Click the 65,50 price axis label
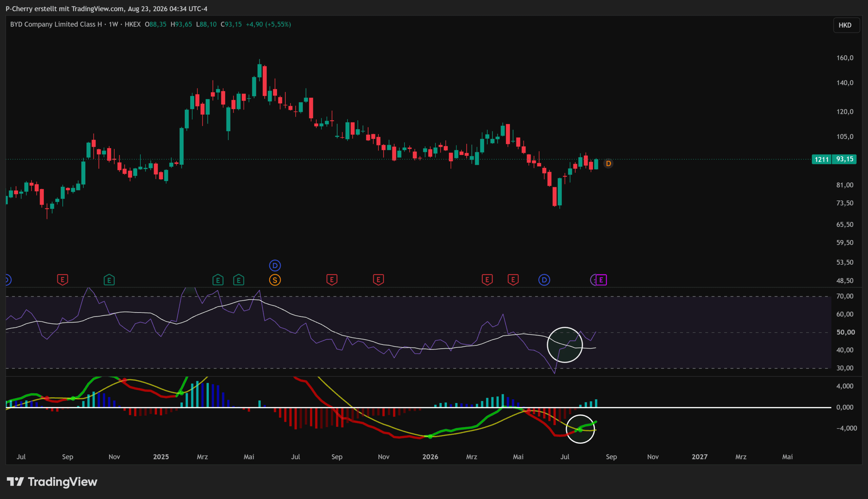 pos(845,224)
